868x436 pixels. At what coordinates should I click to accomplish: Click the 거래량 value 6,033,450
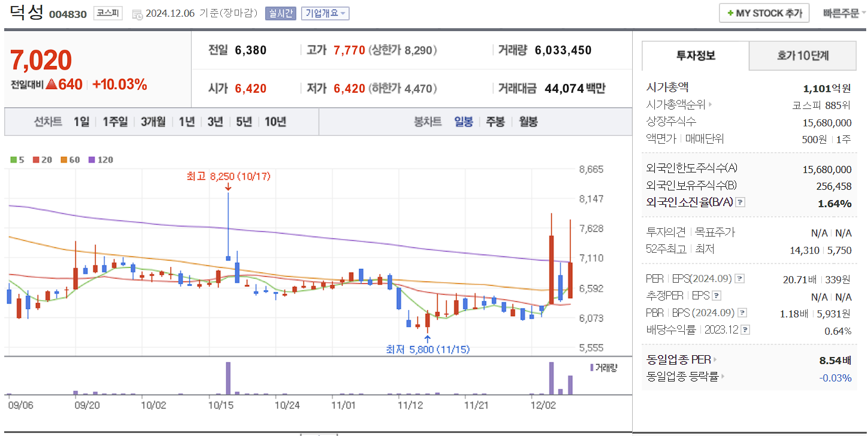click(x=563, y=50)
